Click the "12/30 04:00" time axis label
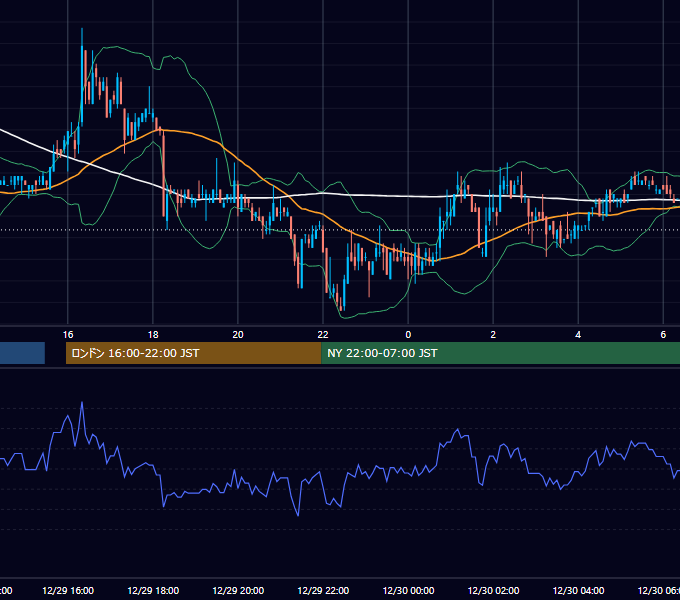Viewport: 680px width, 600px height. (578, 590)
